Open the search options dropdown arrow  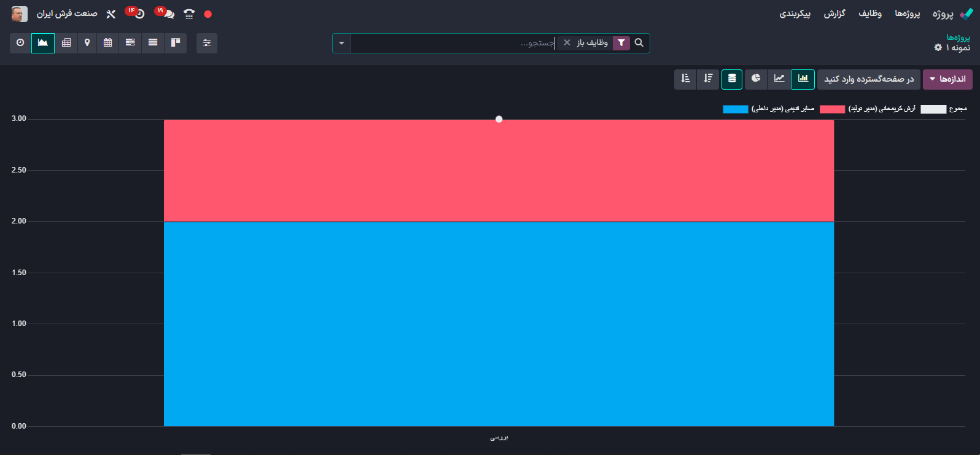[341, 43]
